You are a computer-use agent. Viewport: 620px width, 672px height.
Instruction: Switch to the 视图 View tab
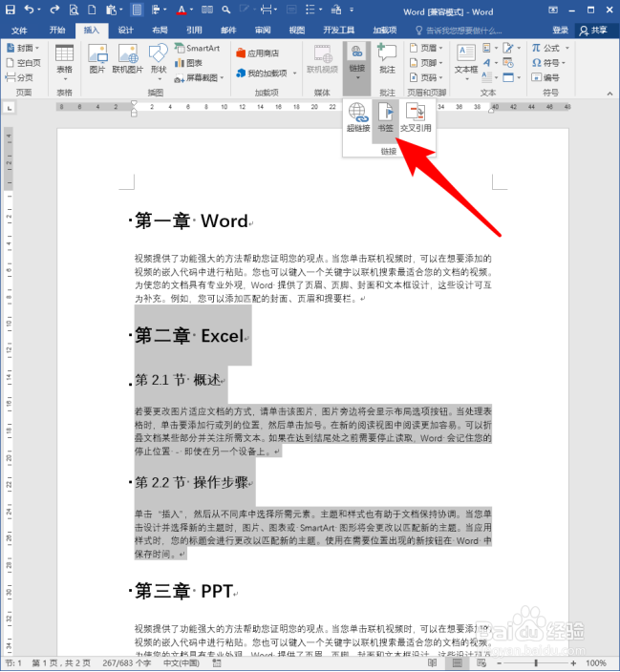coord(297,30)
